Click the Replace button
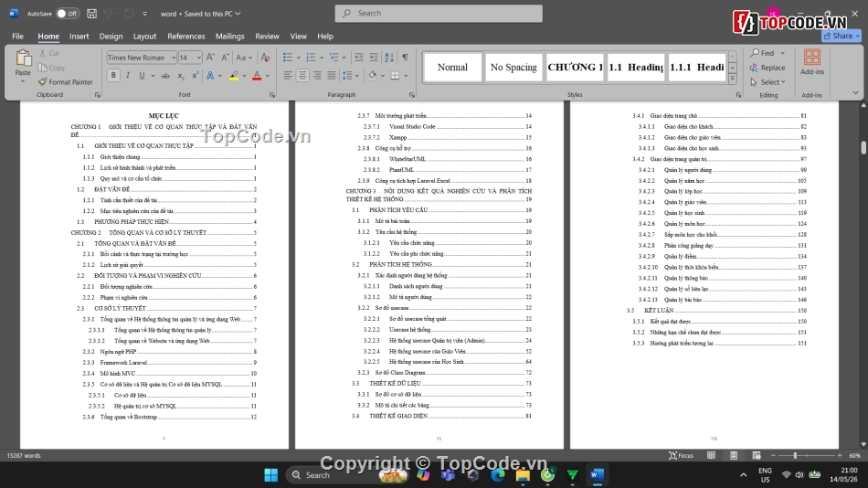 (x=767, y=68)
